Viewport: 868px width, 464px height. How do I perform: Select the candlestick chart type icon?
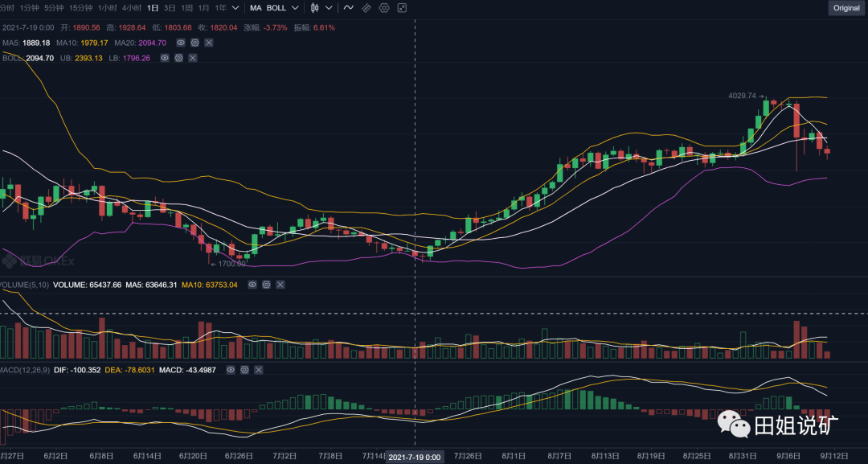click(314, 8)
